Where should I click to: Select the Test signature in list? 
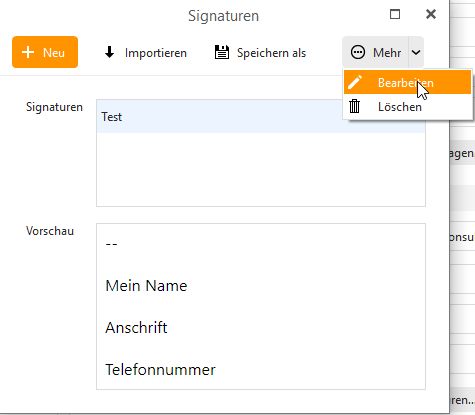[x=261, y=117]
